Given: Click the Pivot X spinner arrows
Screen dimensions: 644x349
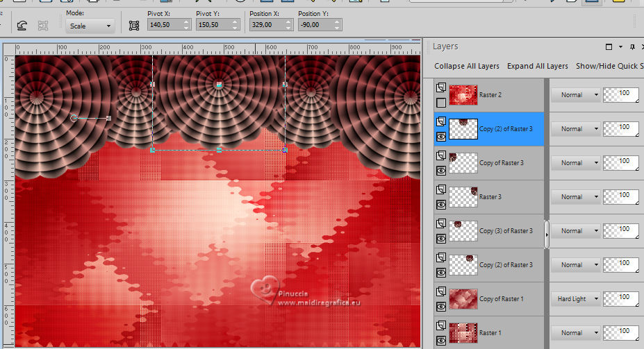Looking at the screenshot, I should tap(186, 24).
